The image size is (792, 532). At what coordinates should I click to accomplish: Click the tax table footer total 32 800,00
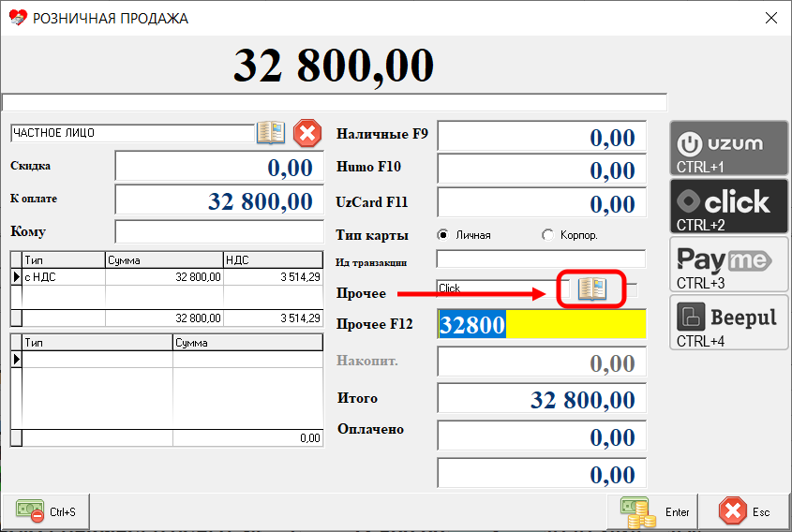pyautogui.click(x=164, y=318)
